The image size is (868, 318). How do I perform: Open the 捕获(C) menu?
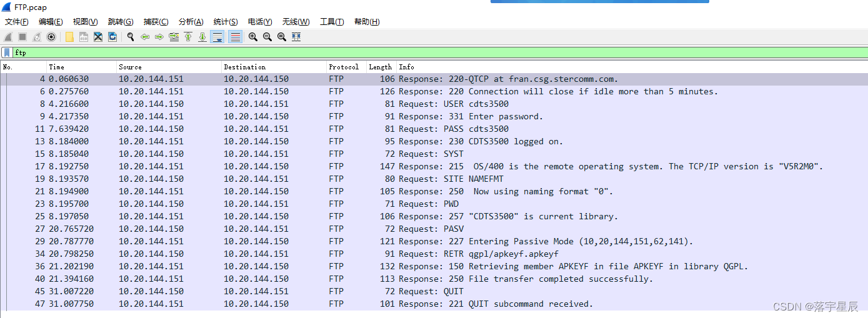click(156, 22)
